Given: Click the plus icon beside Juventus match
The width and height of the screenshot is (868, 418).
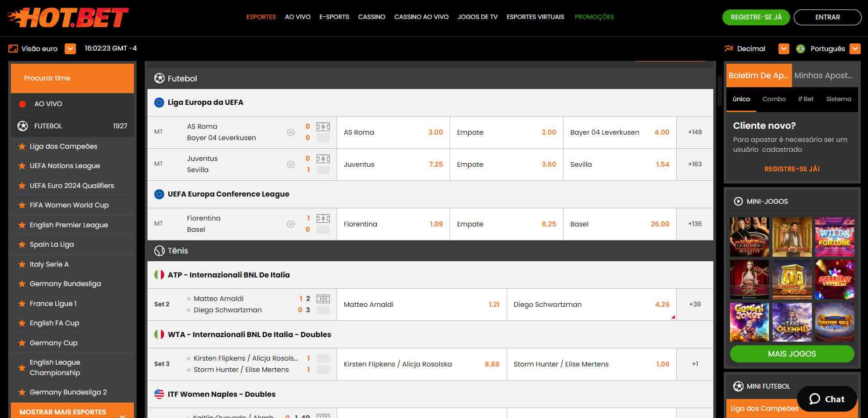Looking at the screenshot, I should [290, 164].
